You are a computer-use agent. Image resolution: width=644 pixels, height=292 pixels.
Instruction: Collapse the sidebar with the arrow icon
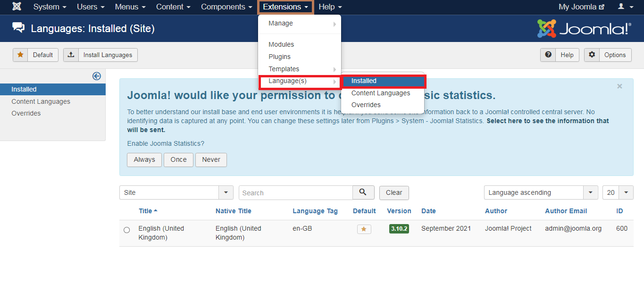point(97,76)
